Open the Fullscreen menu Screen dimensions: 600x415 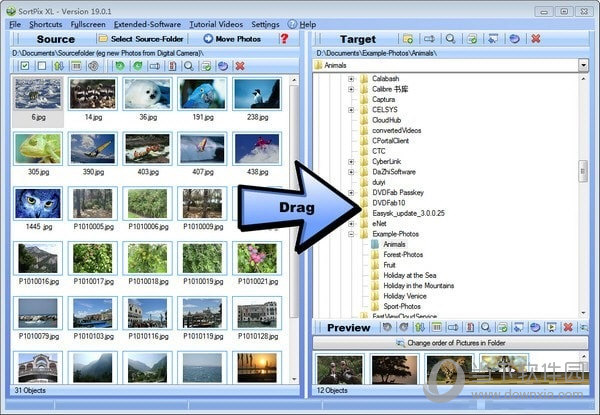pyautogui.click(x=88, y=24)
